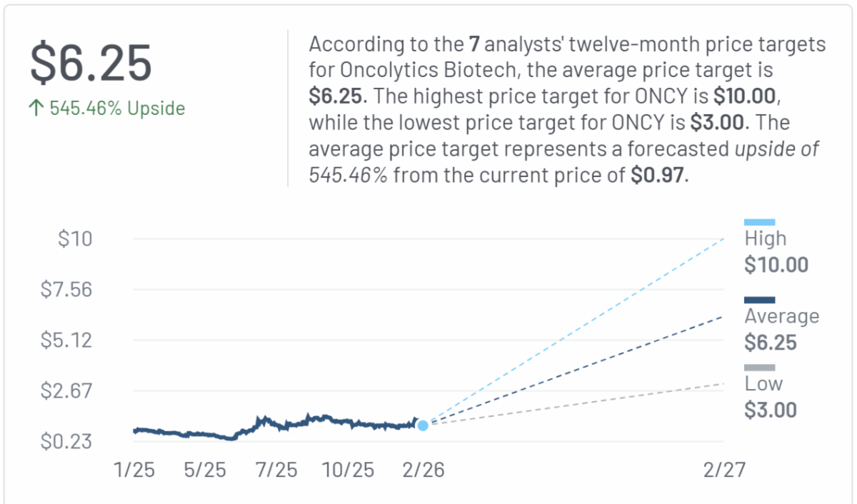The image size is (857, 504).
Task: Click the 10/25 x-axis date label
Action: pyautogui.click(x=349, y=470)
